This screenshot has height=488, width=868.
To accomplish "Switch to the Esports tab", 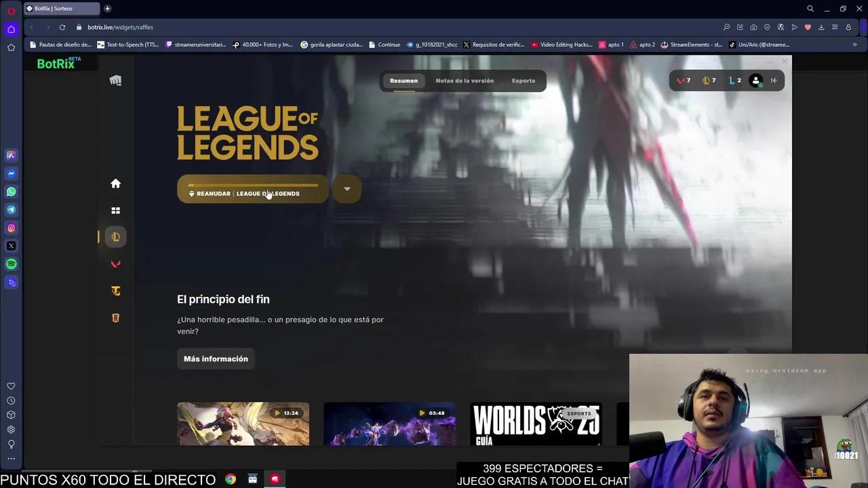I will [524, 81].
